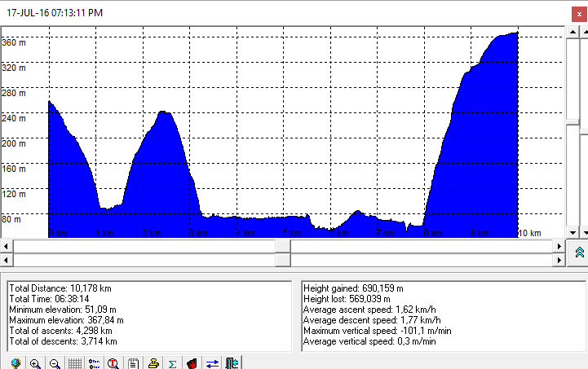Click the lower horizontal slider thumb
Viewport: 588px width, 369px height.
point(283,259)
